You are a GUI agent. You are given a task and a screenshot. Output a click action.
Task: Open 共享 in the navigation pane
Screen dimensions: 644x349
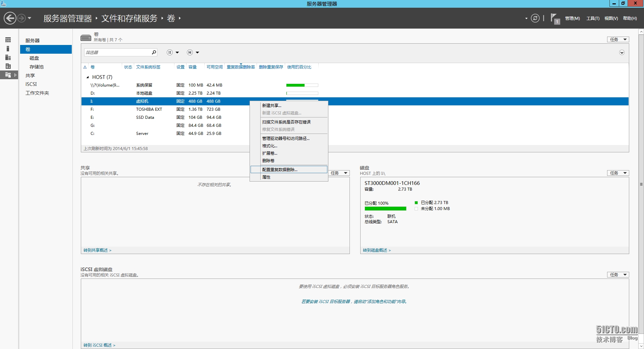tap(30, 76)
